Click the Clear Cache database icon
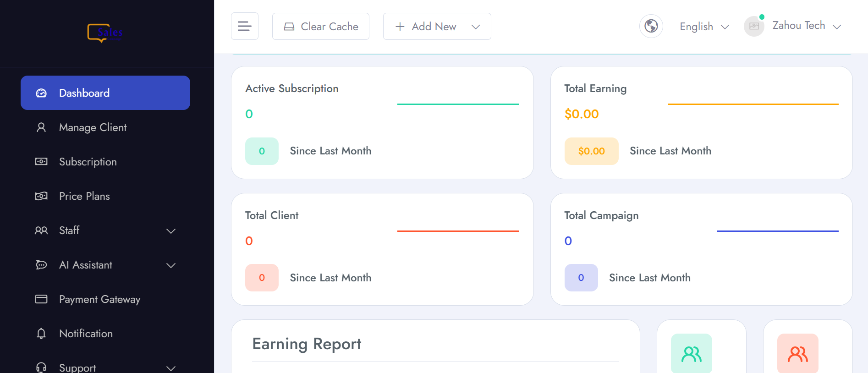The height and width of the screenshot is (373, 868). point(289,26)
